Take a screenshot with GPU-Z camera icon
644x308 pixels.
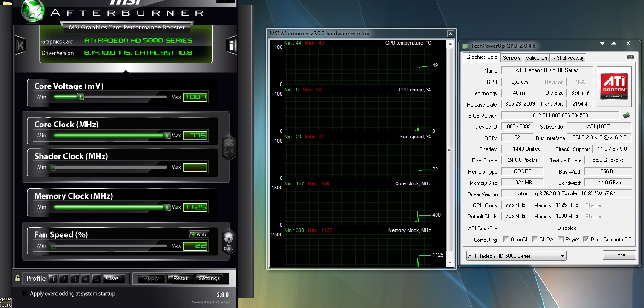pos(630,57)
